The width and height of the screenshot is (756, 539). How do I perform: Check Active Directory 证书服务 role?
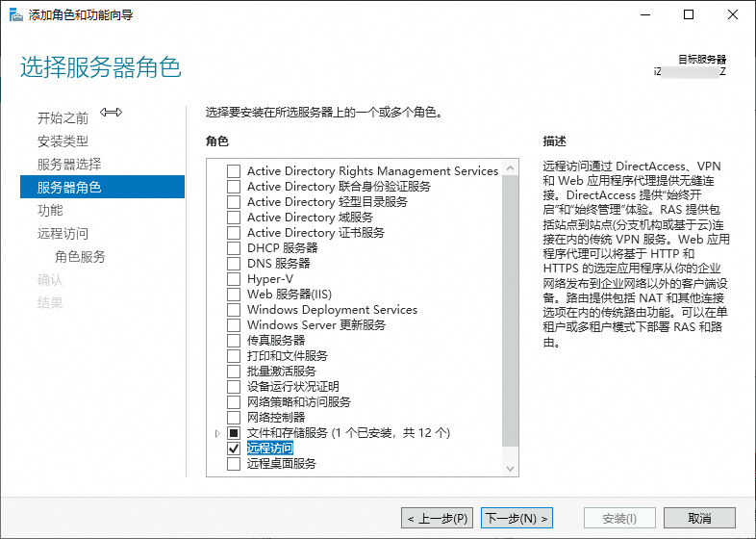[234, 233]
